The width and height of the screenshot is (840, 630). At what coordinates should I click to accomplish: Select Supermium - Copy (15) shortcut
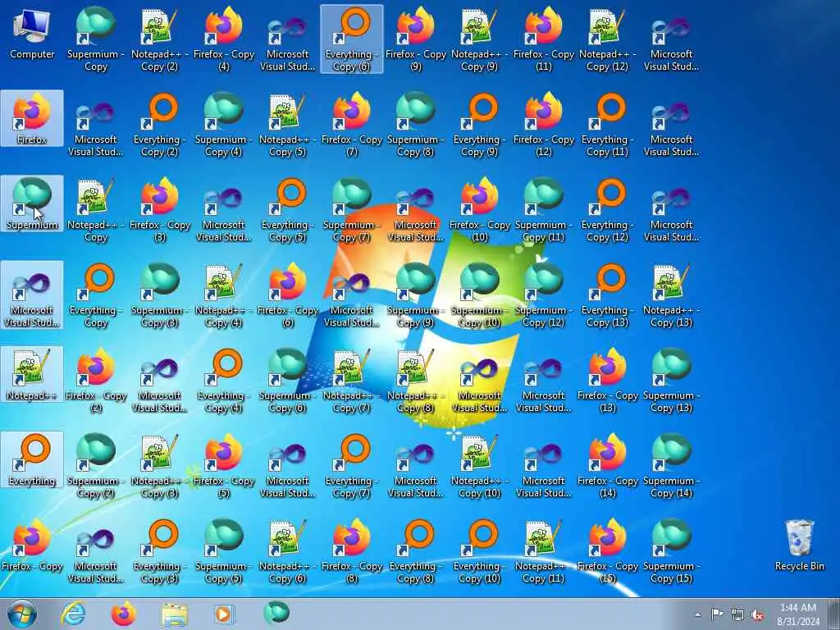point(671,550)
